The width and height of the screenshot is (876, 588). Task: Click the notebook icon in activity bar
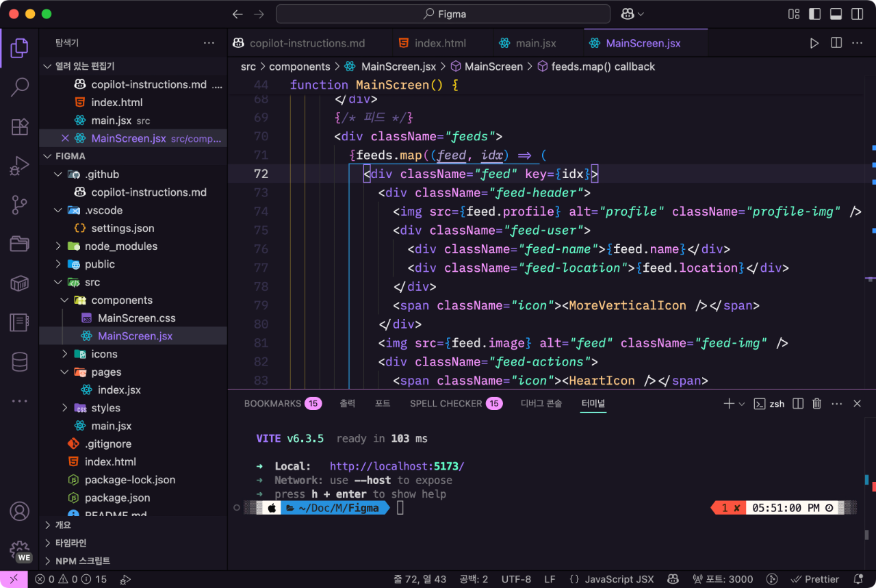19,322
